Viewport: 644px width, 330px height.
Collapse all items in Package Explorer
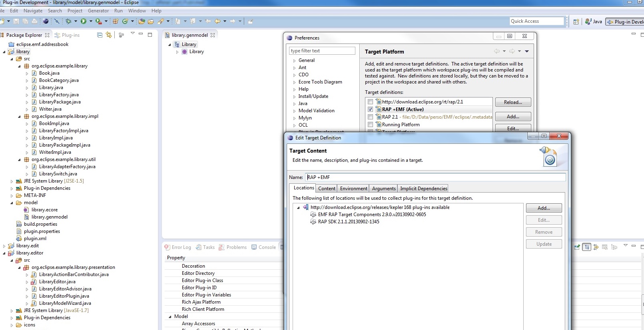coord(100,35)
